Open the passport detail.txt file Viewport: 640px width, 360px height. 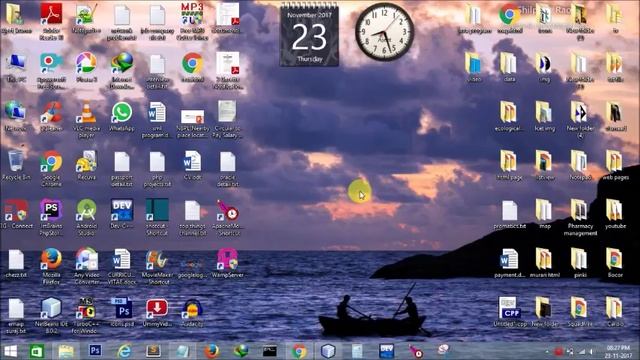tap(122, 169)
